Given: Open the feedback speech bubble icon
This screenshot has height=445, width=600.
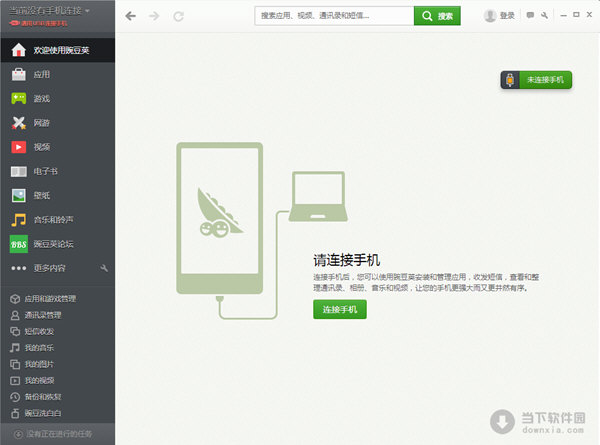Looking at the screenshot, I should point(530,15).
